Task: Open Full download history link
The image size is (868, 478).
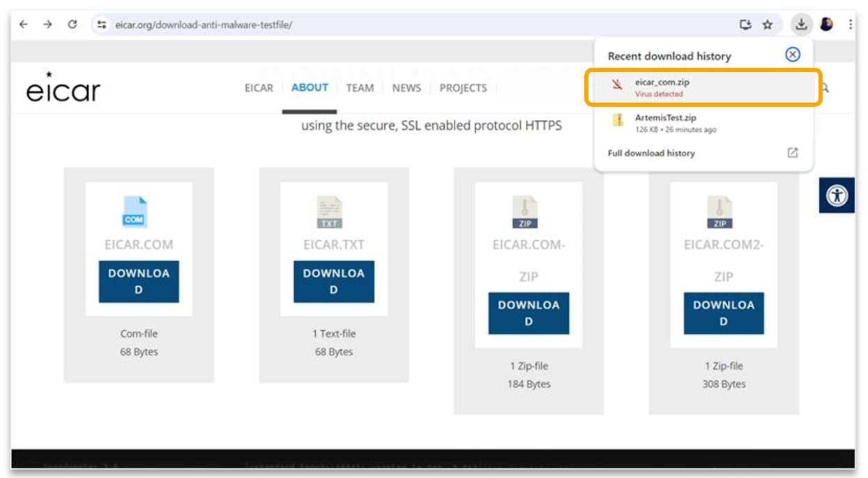Action: 651,154
